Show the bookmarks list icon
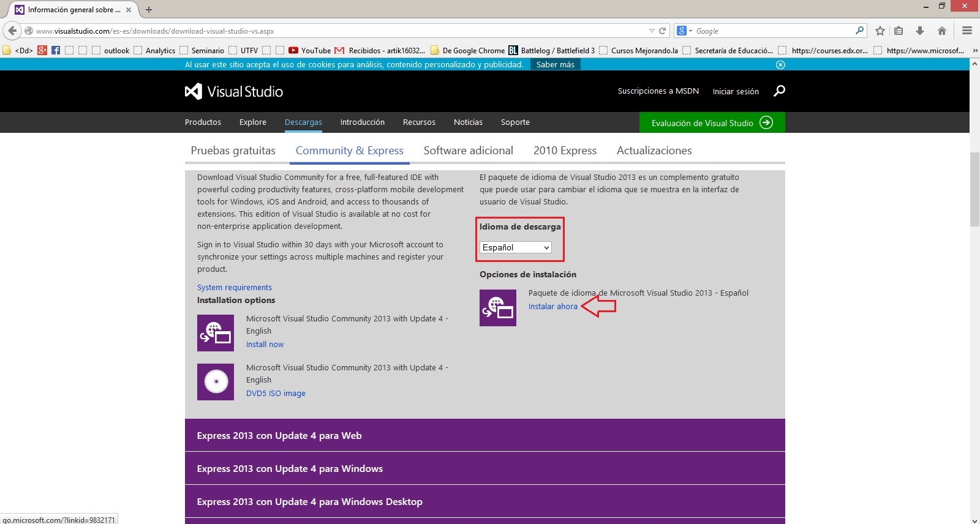This screenshot has width=980, height=524. coord(899,31)
